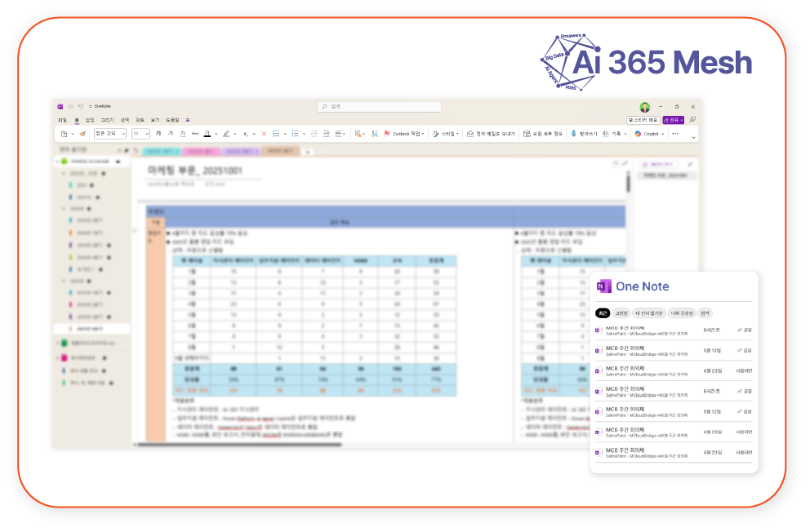
Task: Click the format painter brush icon
Action: [82, 134]
